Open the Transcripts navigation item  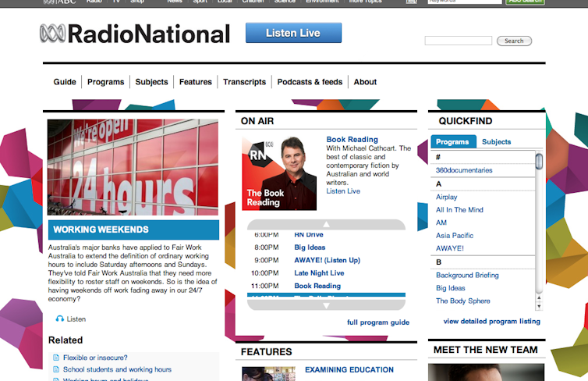(x=245, y=82)
